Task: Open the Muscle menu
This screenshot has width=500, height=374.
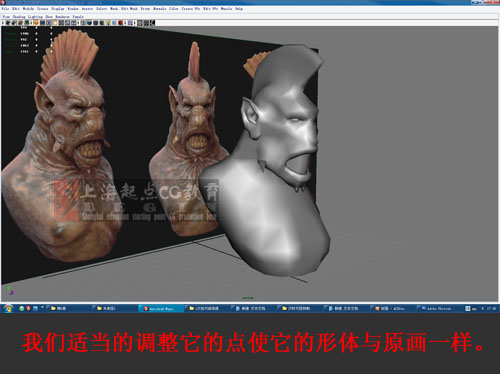Action: [x=226, y=9]
